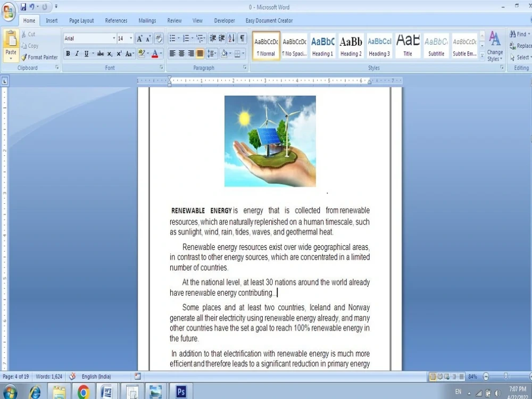Open the Insert tab

[52, 21]
